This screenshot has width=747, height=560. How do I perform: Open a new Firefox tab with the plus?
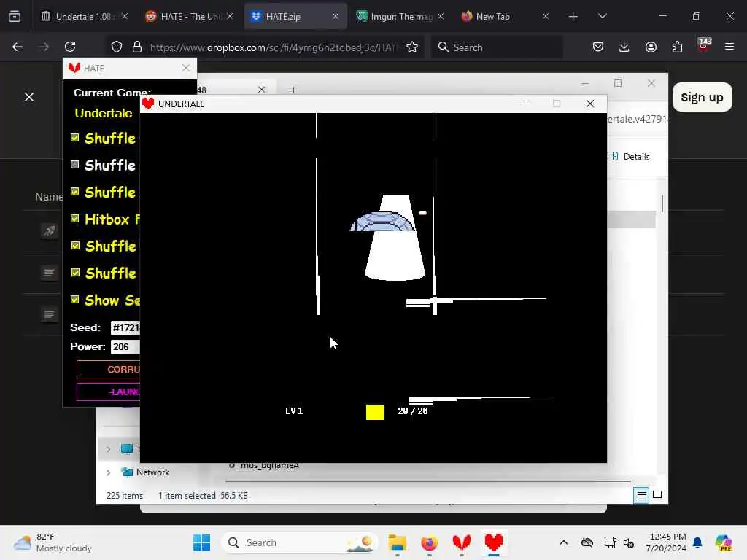click(573, 17)
